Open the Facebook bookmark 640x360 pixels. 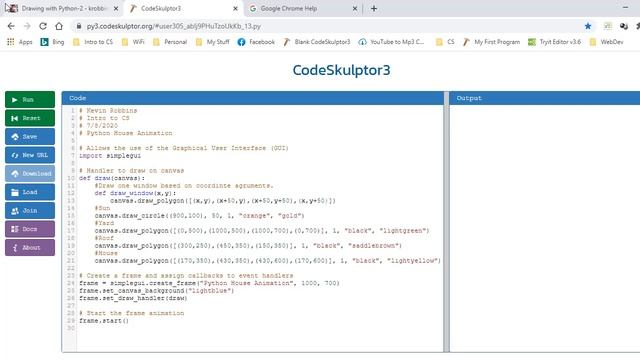(x=256, y=42)
